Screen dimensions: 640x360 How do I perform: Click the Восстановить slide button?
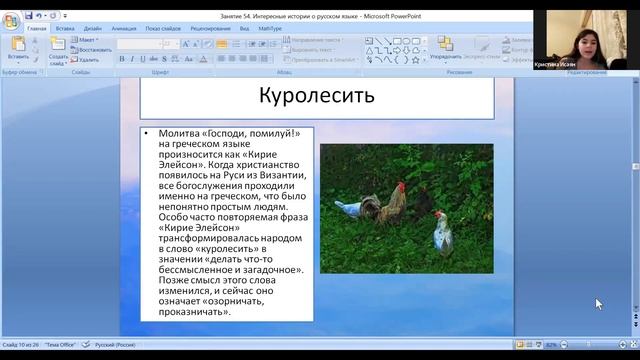click(91, 50)
